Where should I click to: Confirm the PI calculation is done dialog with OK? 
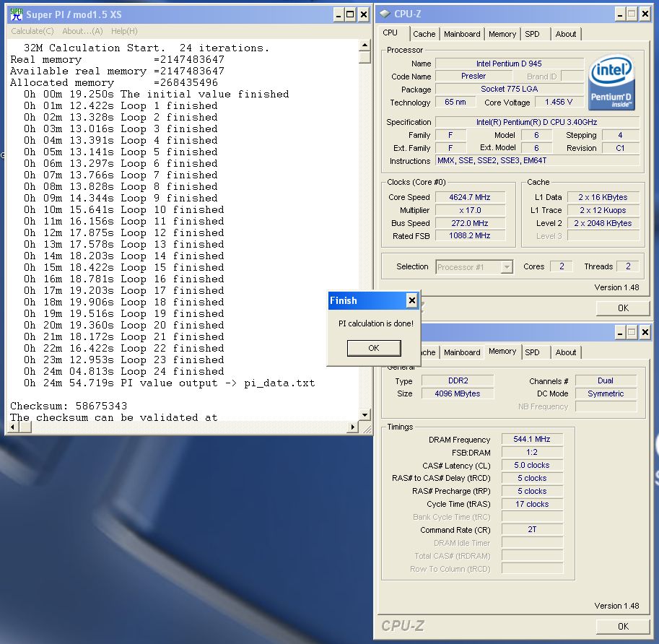coord(374,348)
